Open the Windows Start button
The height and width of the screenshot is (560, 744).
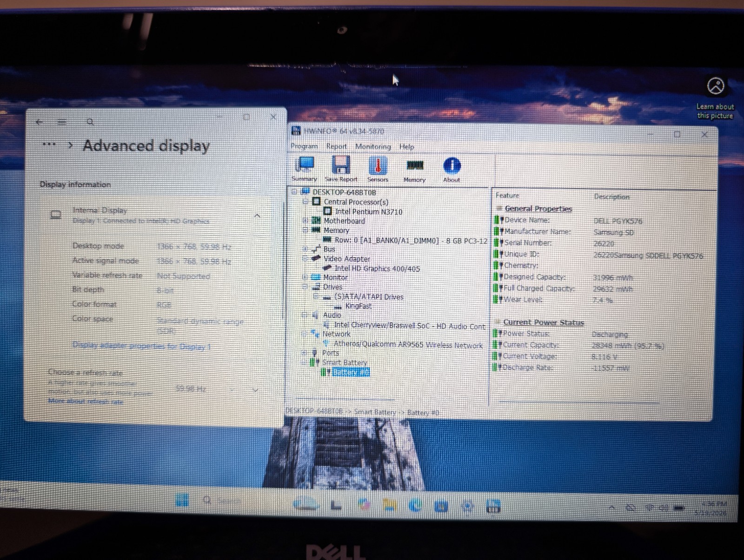point(182,501)
